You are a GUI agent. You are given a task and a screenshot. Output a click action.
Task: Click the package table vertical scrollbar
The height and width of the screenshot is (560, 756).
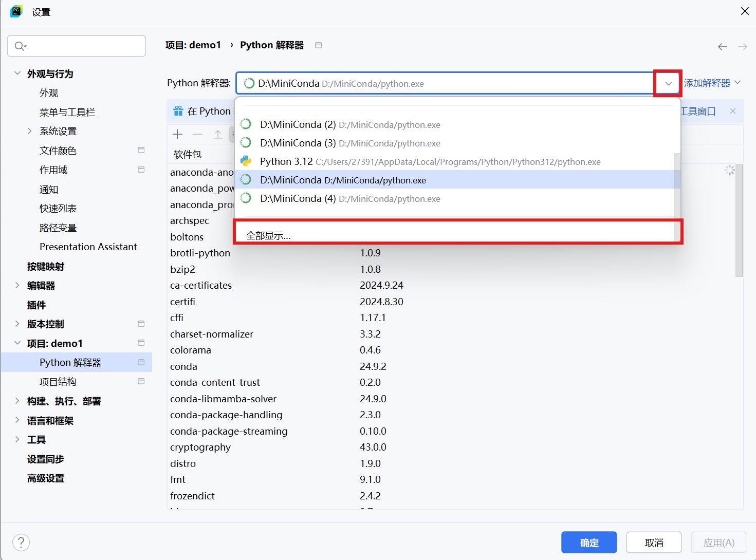coord(739,220)
